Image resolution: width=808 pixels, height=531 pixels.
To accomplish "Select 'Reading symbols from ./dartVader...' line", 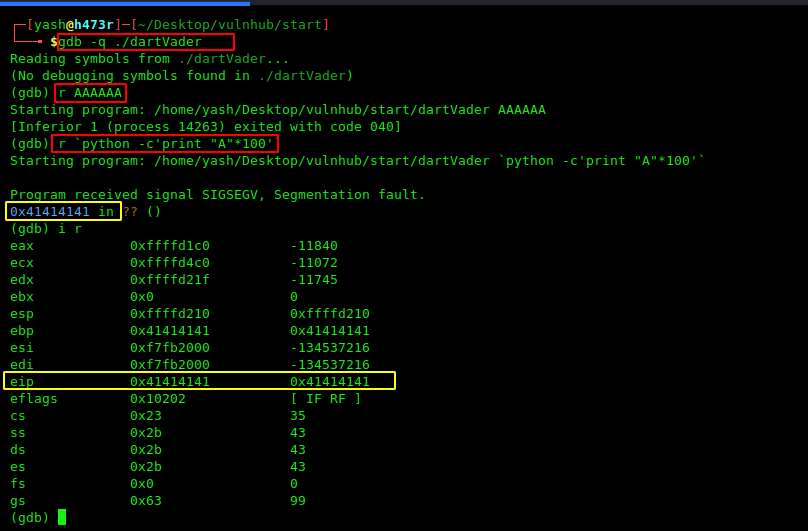I will pos(149,59).
